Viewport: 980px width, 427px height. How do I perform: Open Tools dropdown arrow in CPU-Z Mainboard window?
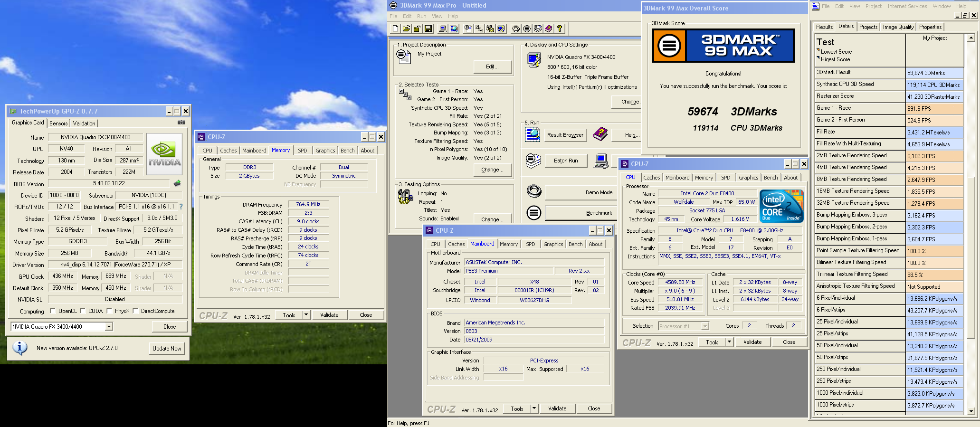coord(534,408)
